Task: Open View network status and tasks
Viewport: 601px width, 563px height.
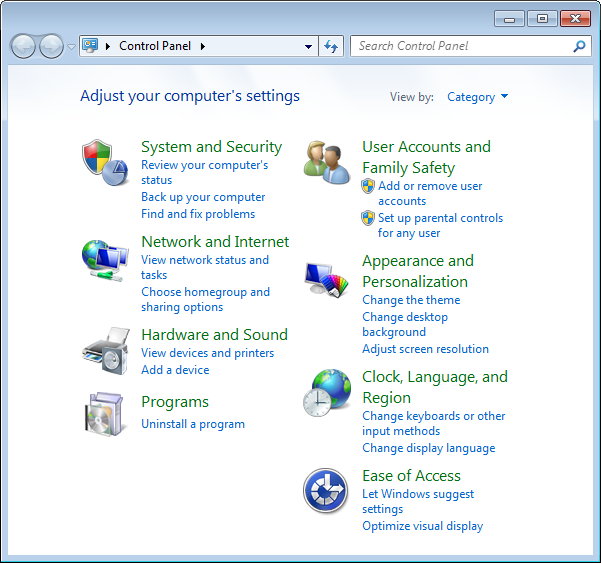Action: (205, 268)
